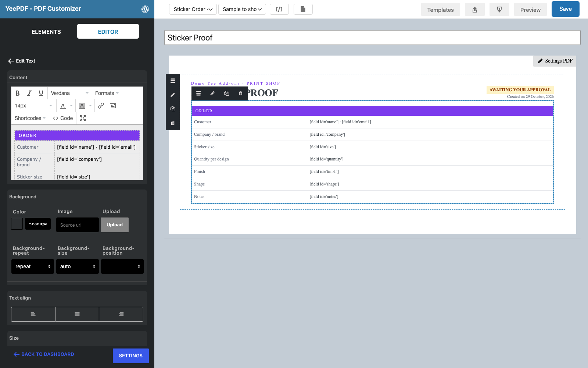The width and height of the screenshot is (588, 368).
Task: Click the row duplicate icon in left strip
Action: point(173,109)
